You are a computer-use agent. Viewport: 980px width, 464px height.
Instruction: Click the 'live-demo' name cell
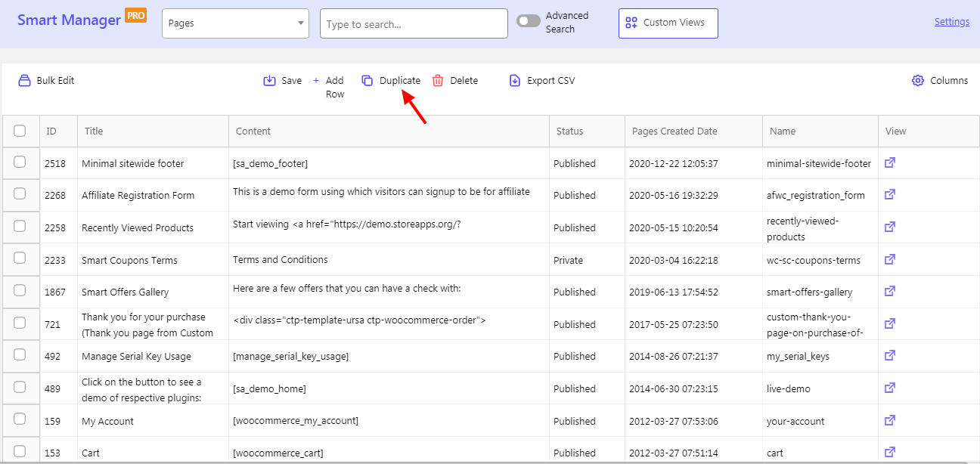pyautogui.click(x=820, y=388)
